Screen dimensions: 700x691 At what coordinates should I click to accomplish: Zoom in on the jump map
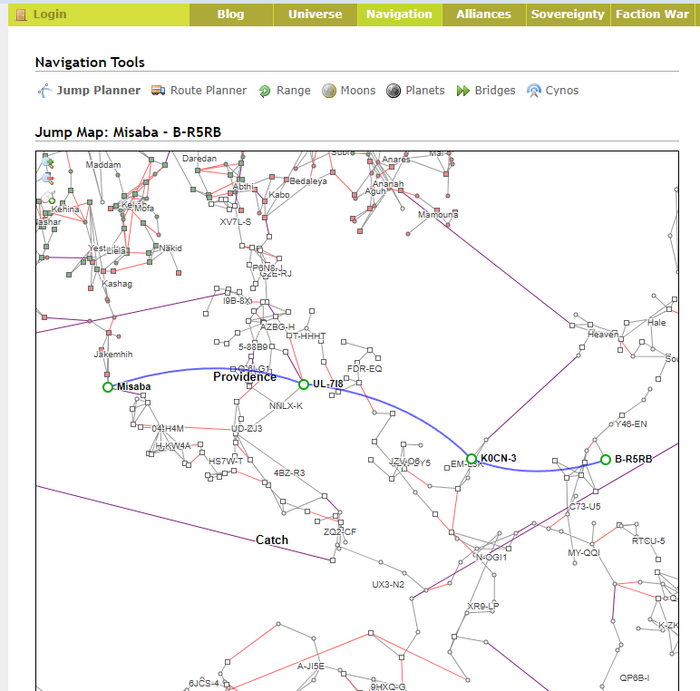(x=48, y=162)
